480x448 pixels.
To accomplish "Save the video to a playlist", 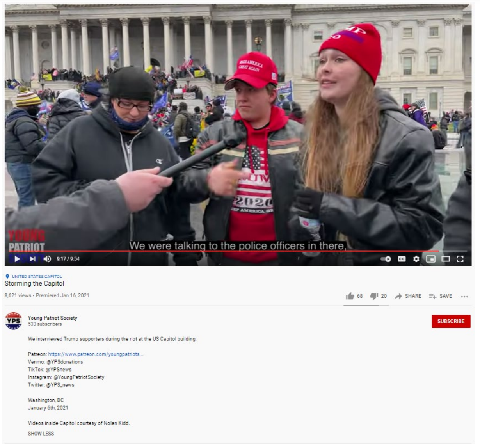I will click(x=441, y=296).
